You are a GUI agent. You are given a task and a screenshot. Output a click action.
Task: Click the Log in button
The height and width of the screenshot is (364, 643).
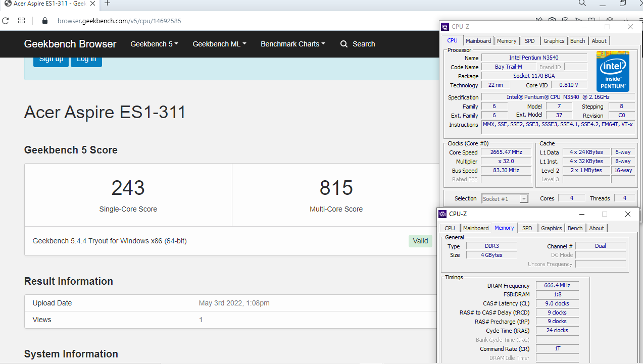pos(86,60)
